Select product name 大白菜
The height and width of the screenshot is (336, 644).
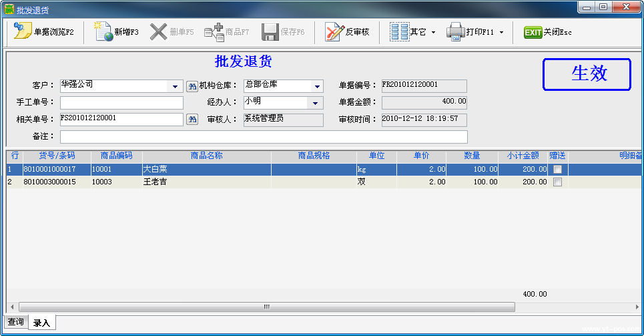click(x=207, y=169)
